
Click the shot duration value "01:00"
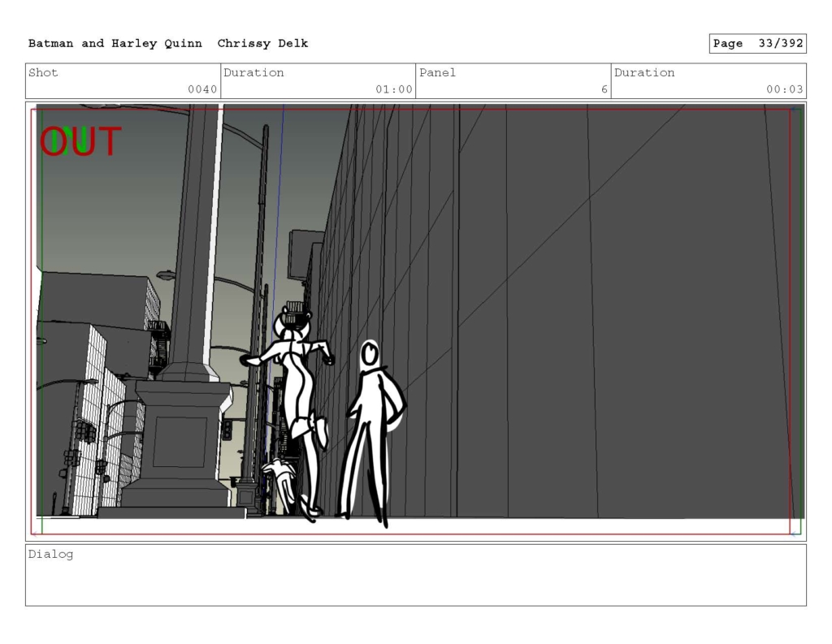click(x=394, y=89)
